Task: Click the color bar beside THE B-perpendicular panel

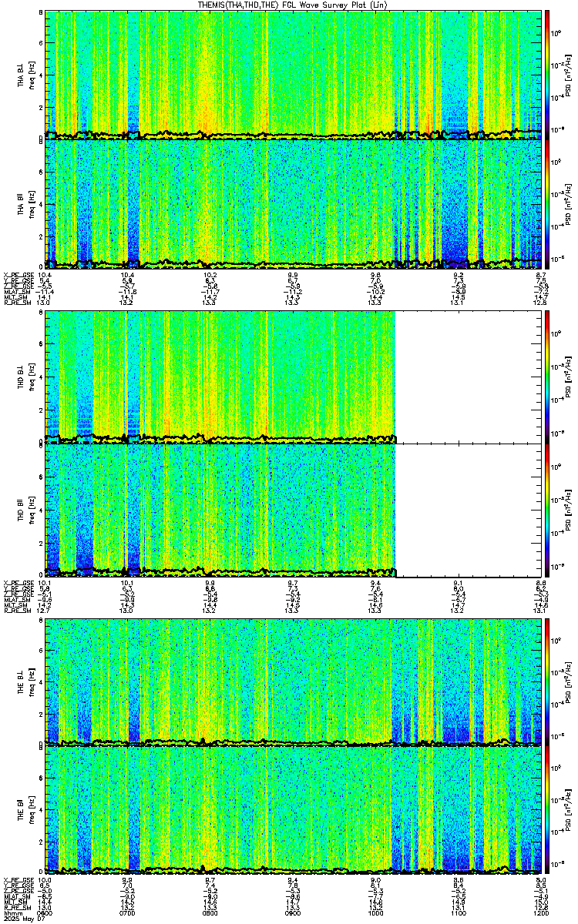Action: [x=547, y=681]
